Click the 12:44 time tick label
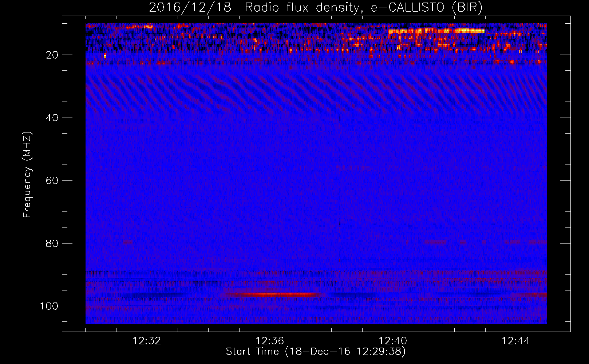589x364 pixels. [516, 341]
